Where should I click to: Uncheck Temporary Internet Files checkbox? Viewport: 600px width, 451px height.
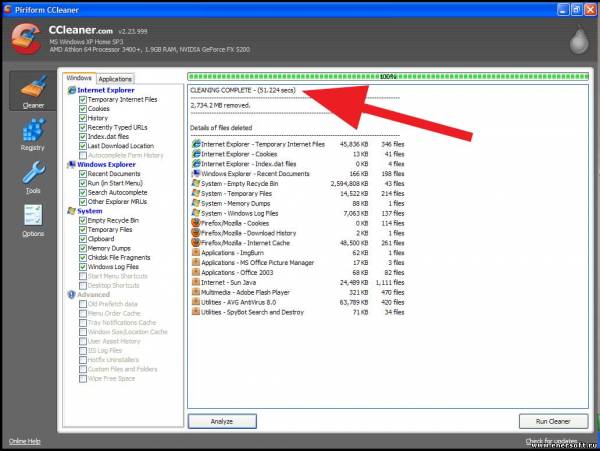coord(83,99)
